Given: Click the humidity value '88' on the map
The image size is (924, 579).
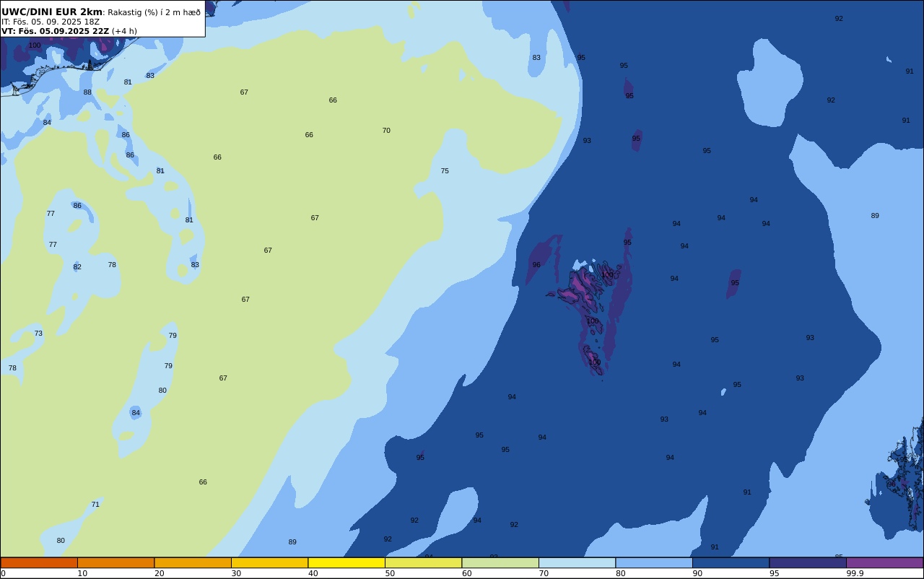Looking at the screenshot, I should (87, 92).
